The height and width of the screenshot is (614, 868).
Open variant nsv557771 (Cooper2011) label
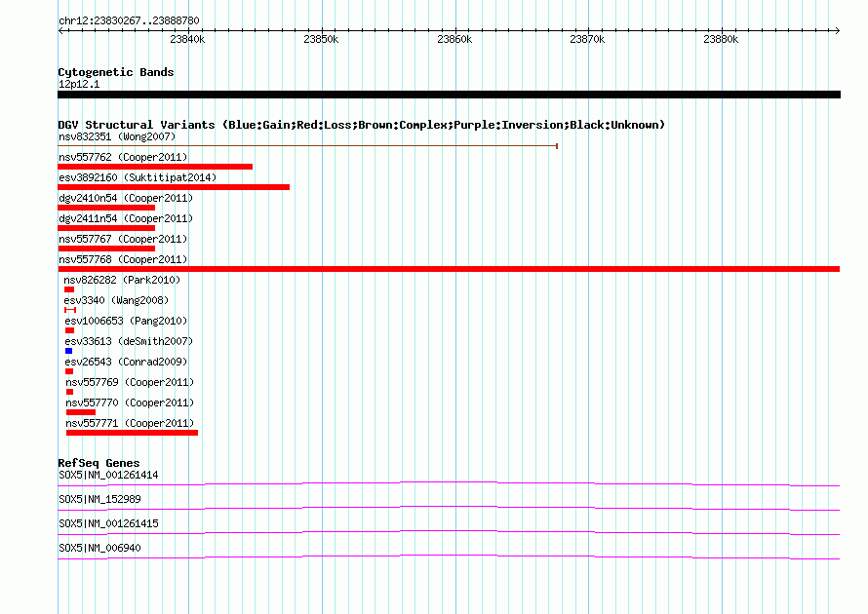coord(130,423)
